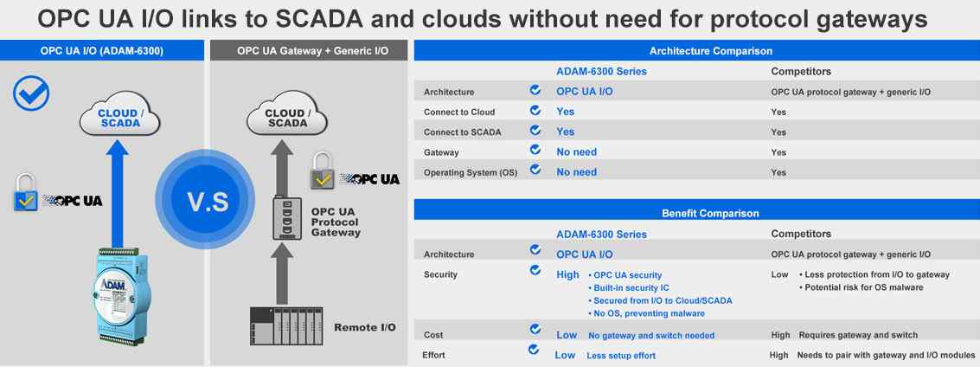Click Potential risk for OS malware
Viewport: 980px width, 367px height.
861,287
